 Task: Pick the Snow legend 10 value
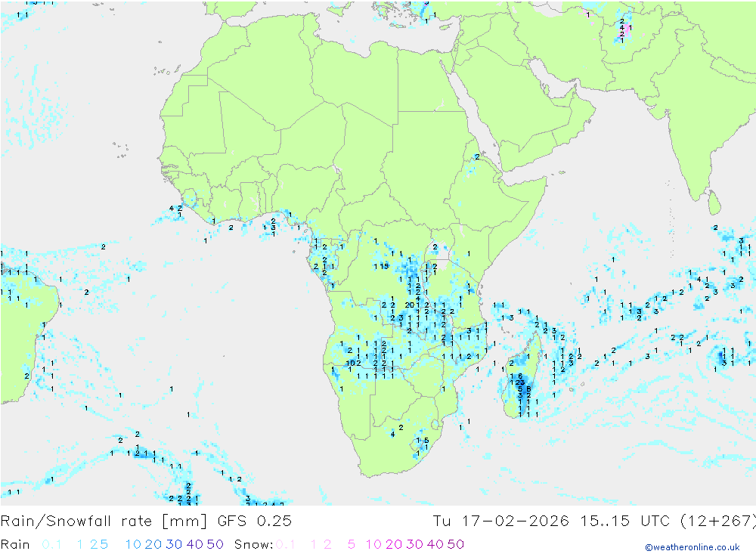pyautogui.click(x=373, y=544)
